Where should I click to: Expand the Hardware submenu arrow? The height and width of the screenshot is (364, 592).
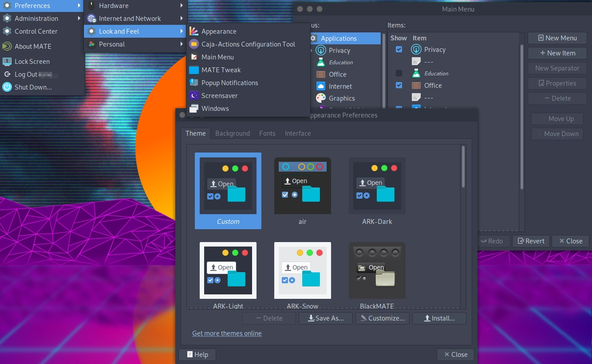[x=182, y=6]
